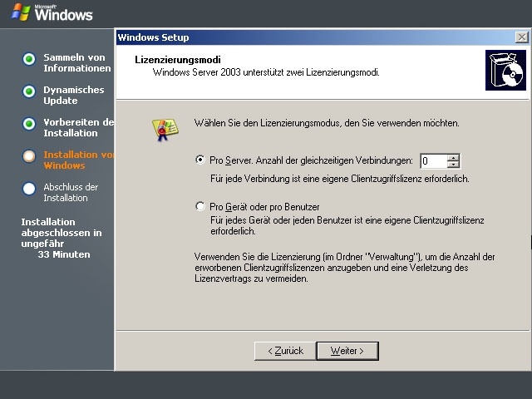Click into the connections number field
Viewport: 532px width, 399px height.
click(x=432, y=161)
